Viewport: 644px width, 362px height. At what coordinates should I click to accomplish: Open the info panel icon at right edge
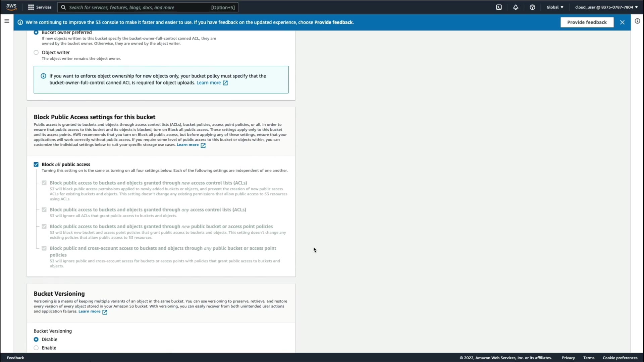(637, 21)
